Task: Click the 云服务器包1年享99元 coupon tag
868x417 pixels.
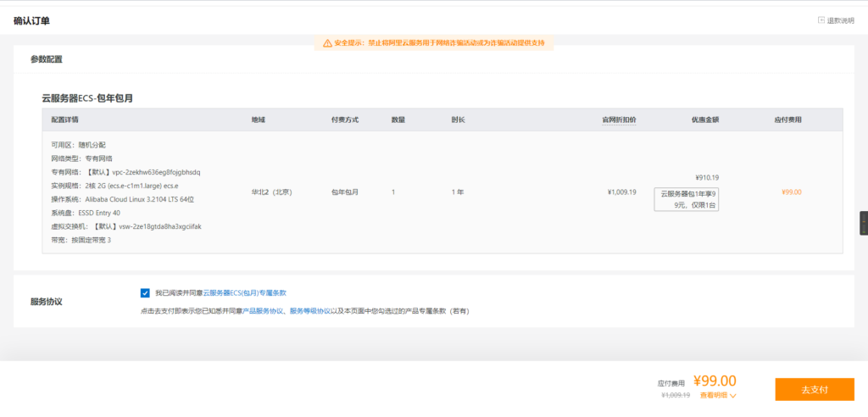Action: pyautogui.click(x=686, y=199)
